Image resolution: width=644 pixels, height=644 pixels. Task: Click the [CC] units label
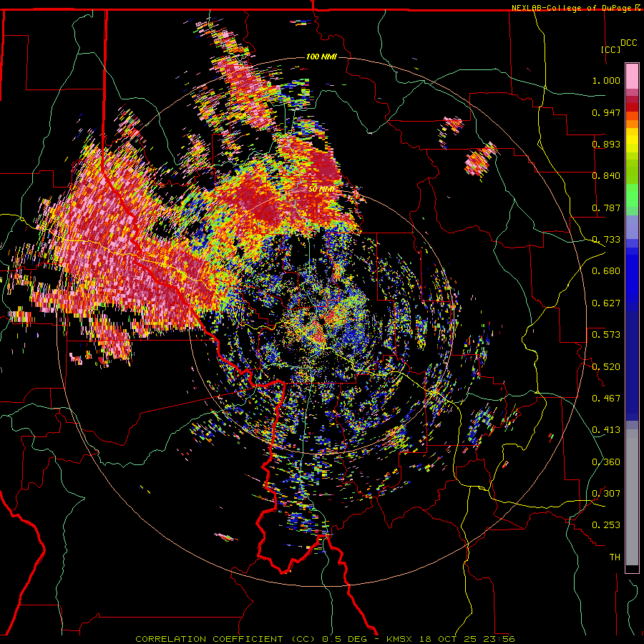point(611,49)
